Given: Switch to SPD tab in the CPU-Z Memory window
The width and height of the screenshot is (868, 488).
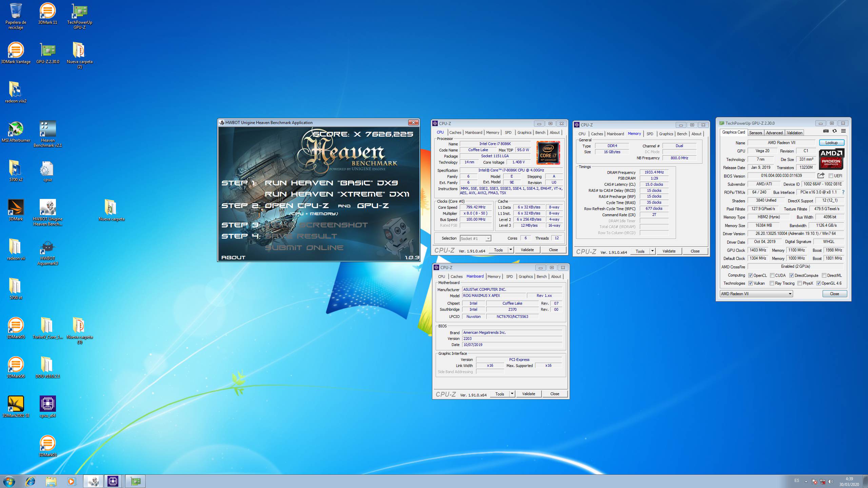Looking at the screenshot, I should tap(650, 134).
